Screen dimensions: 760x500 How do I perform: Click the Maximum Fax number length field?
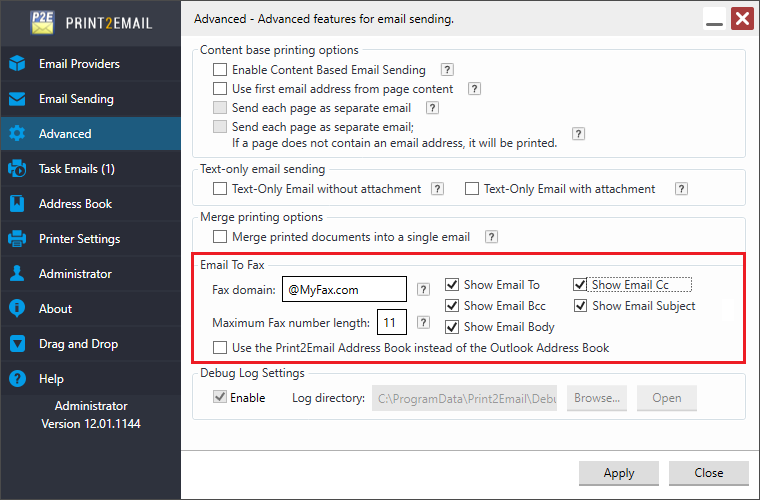(x=392, y=322)
